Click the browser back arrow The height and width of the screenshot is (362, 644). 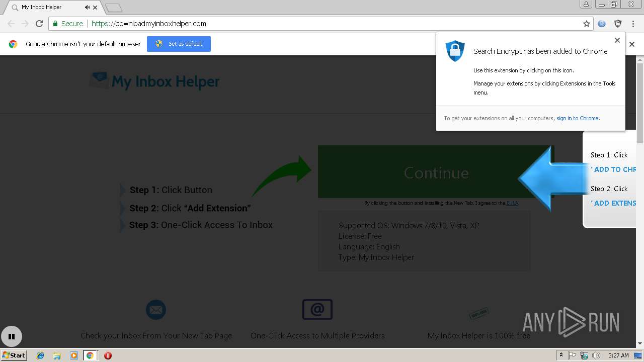tap(11, 24)
